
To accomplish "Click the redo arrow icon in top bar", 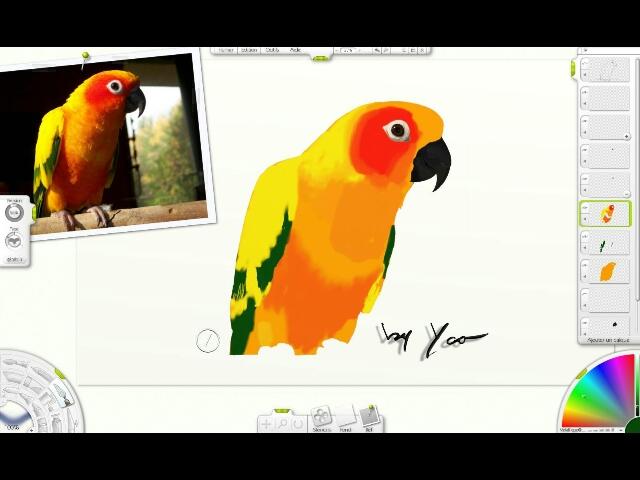I will pyautogui.click(x=386, y=51).
